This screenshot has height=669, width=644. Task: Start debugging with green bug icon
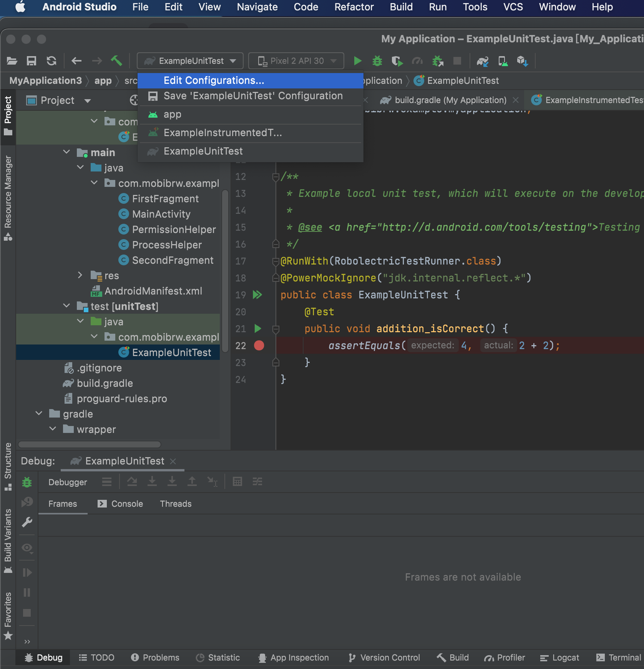pos(377,61)
